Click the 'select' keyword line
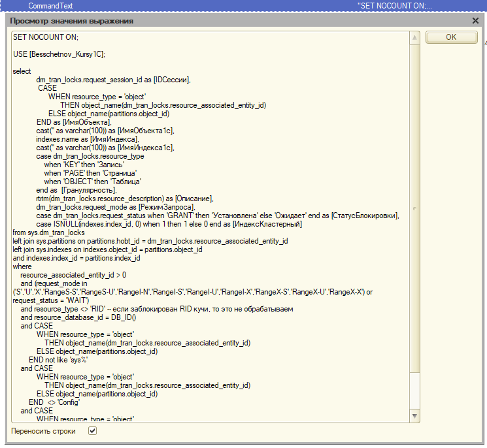This screenshot has height=448, width=487. (22, 71)
